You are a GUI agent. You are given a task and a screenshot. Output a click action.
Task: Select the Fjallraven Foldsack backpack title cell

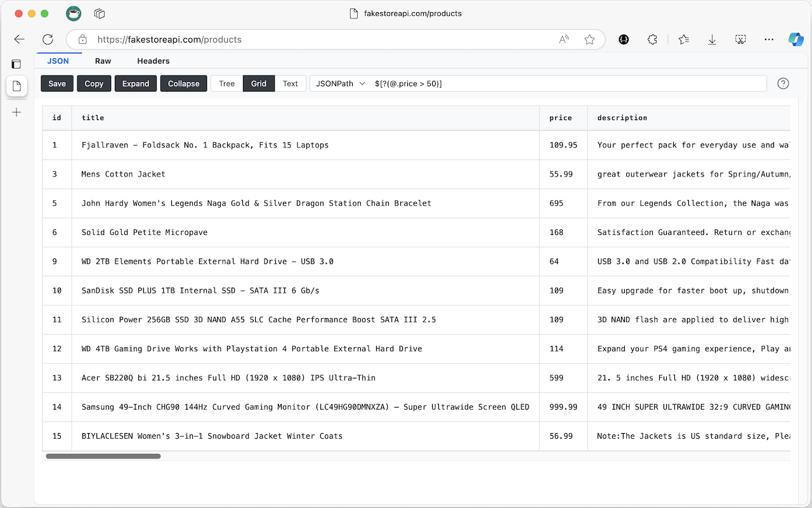tap(306, 145)
